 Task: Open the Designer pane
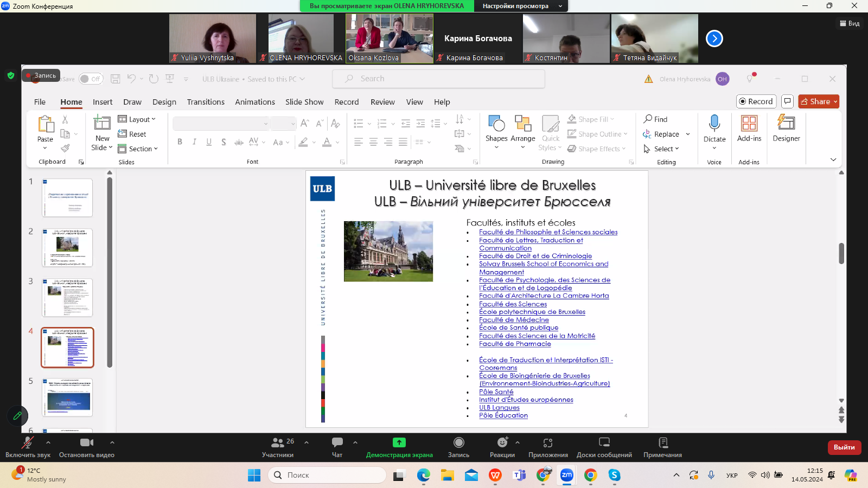point(786,129)
